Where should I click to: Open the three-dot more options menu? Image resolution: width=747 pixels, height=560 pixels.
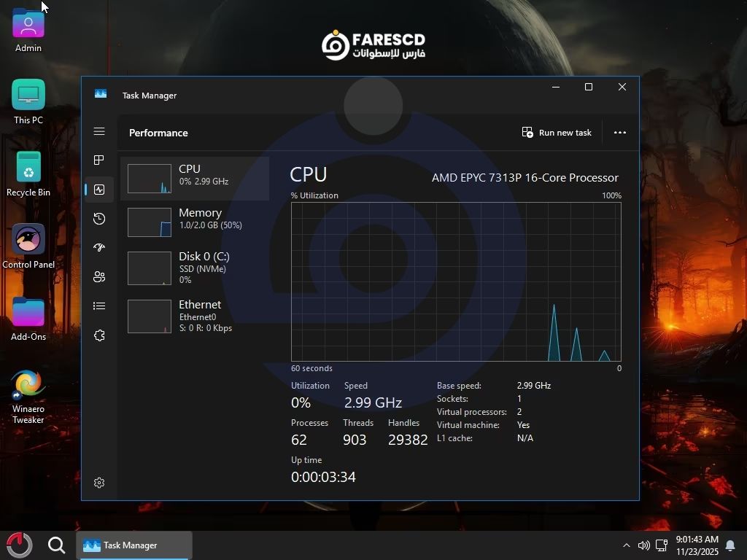point(620,133)
